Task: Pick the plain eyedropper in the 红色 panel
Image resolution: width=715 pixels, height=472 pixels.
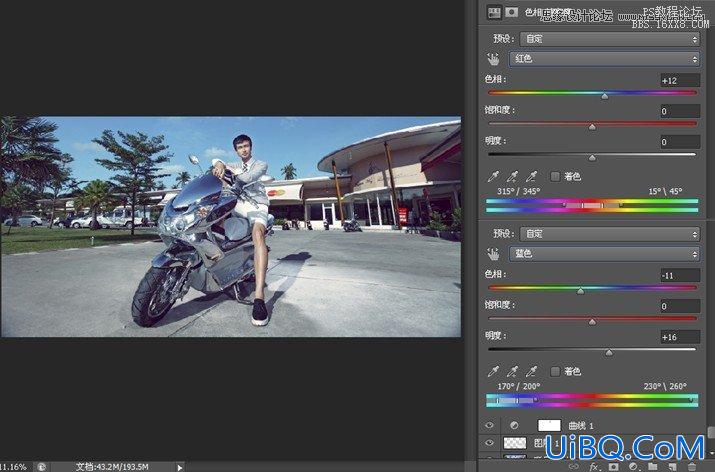Action: [x=493, y=176]
